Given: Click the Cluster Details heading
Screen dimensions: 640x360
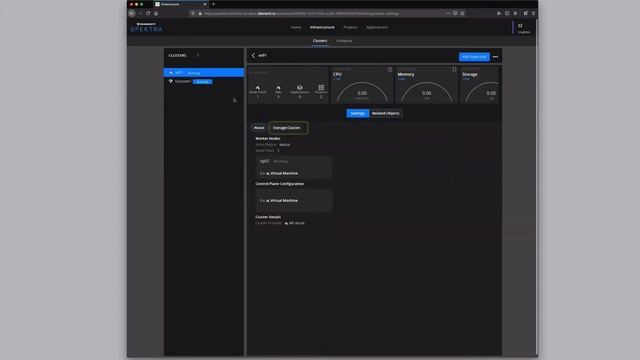Looking at the screenshot, I should click(x=268, y=217).
